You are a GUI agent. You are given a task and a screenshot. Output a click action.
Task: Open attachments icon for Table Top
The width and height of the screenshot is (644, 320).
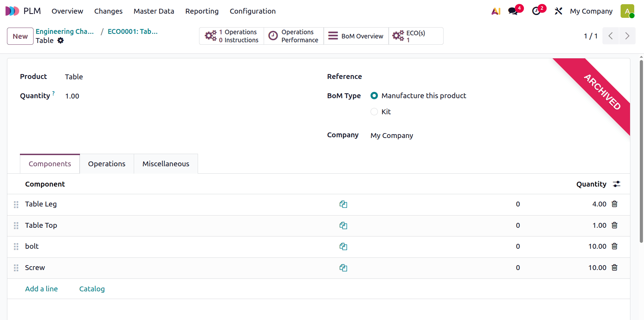point(343,226)
